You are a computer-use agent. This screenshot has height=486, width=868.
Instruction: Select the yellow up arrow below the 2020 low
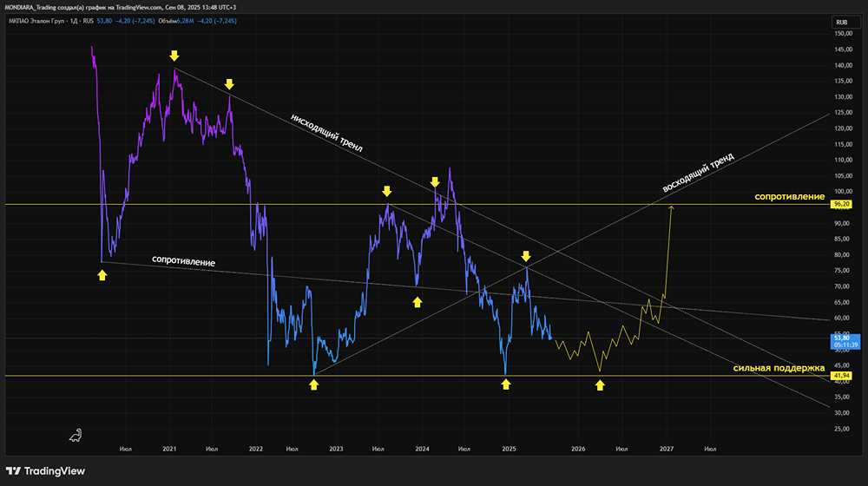click(x=102, y=275)
